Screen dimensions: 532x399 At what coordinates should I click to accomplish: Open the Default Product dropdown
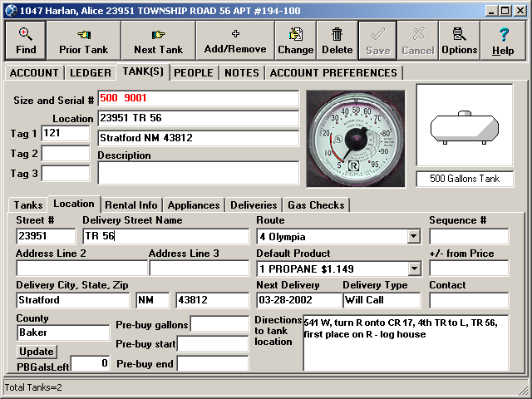413,268
